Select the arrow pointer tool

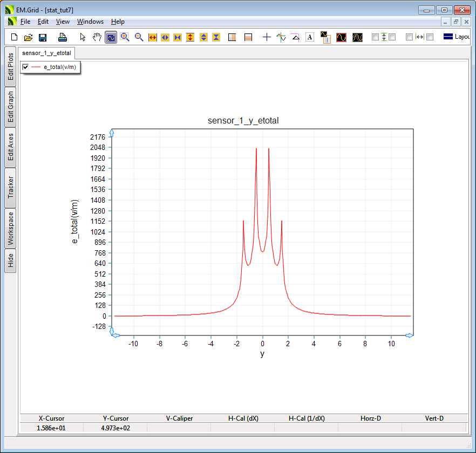point(83,37)
